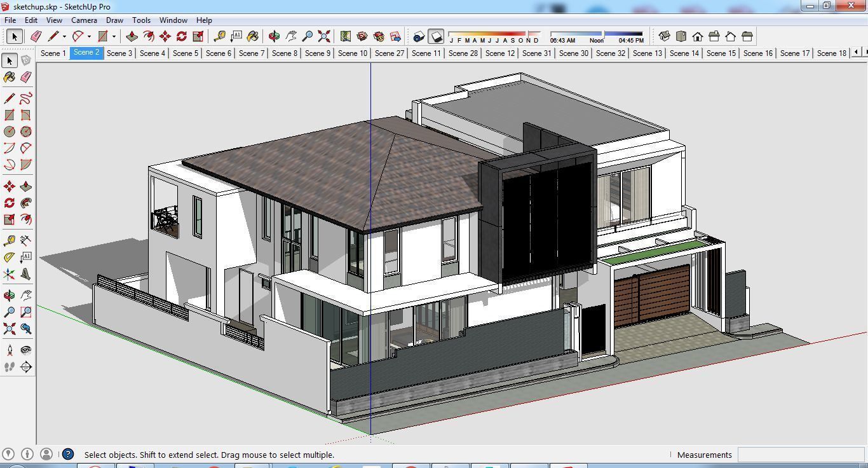Switch to the Scene 1 tab
Image resolution: width=868 pixels, height=468 pixels.
coord(53,53)
